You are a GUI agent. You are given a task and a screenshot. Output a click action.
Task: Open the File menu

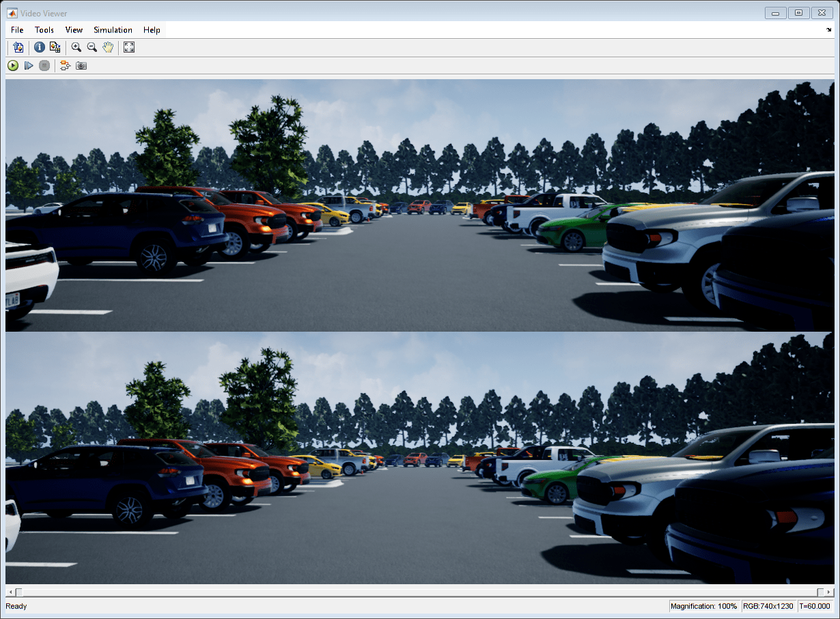click(x=17, y=30)
